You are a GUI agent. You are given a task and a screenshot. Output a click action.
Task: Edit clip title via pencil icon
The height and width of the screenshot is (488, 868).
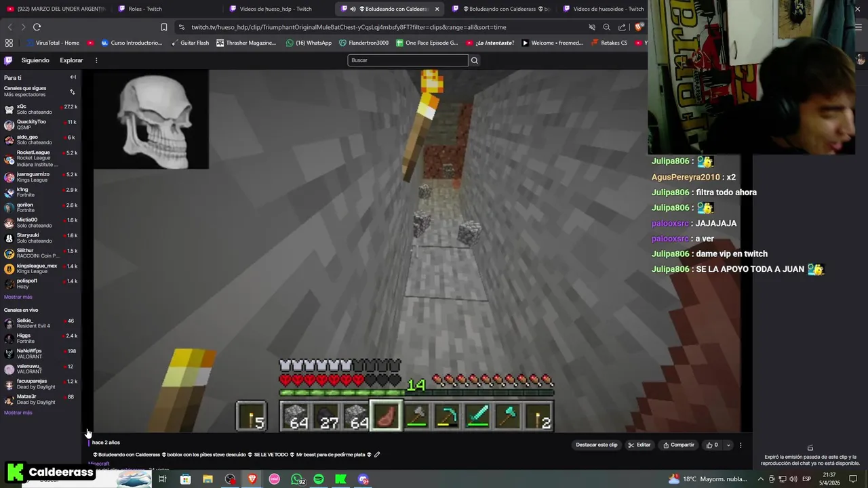click(x=377, y=455)
